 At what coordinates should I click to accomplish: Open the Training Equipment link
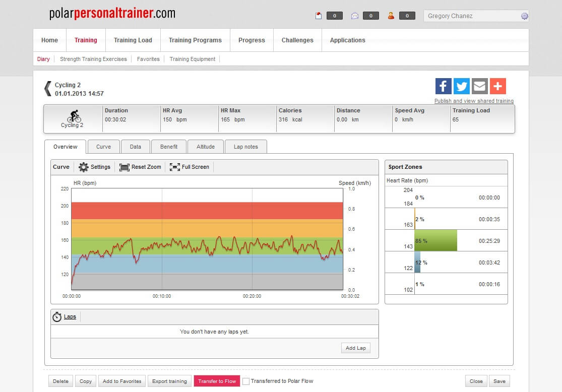193,59
